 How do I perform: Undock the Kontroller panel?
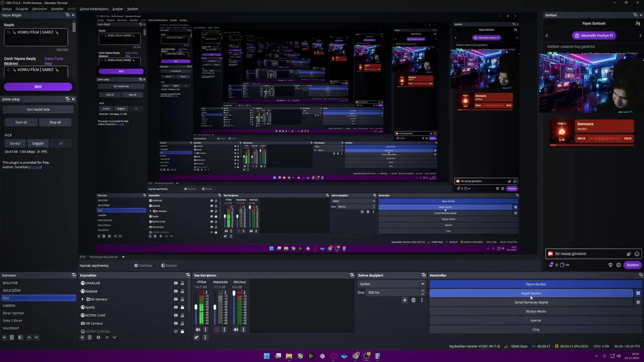click(x=640, y=275)
